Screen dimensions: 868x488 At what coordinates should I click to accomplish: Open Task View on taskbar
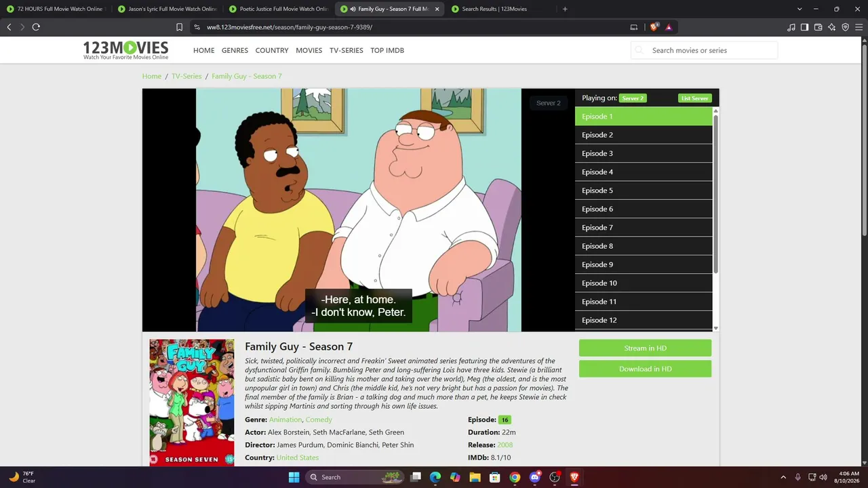click(x=416, y=477)
